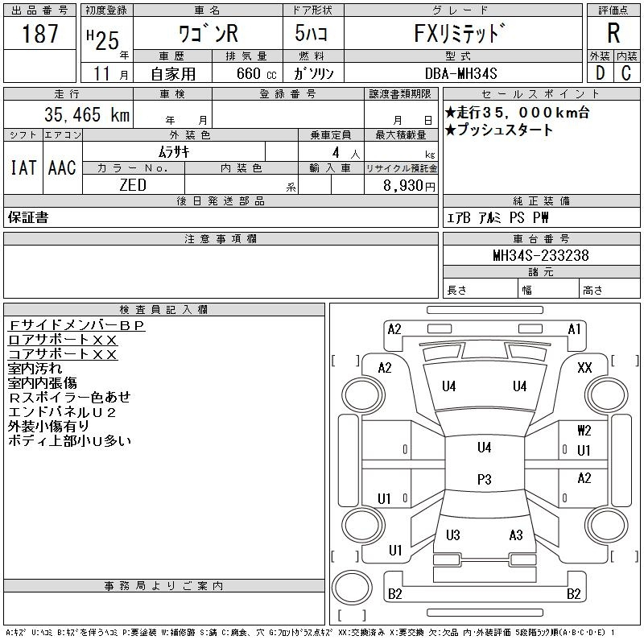
Task: Click the 注意事項欄 header
Action: pos(221,238)
